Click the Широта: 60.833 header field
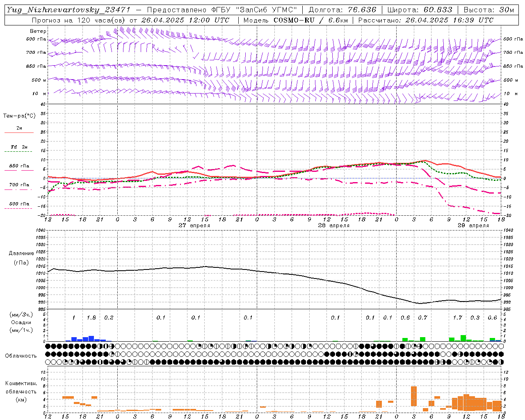The height and width of the screenshot is (420, 525). tap(420, 10)
